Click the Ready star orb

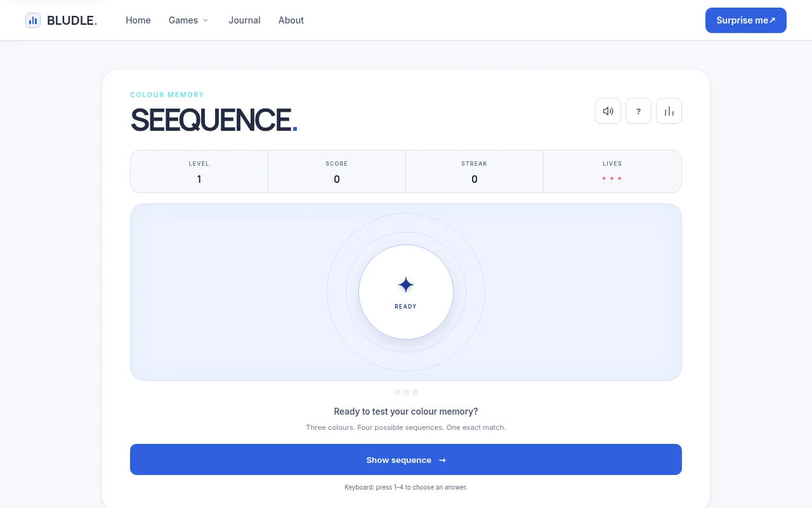pos(406,292)
